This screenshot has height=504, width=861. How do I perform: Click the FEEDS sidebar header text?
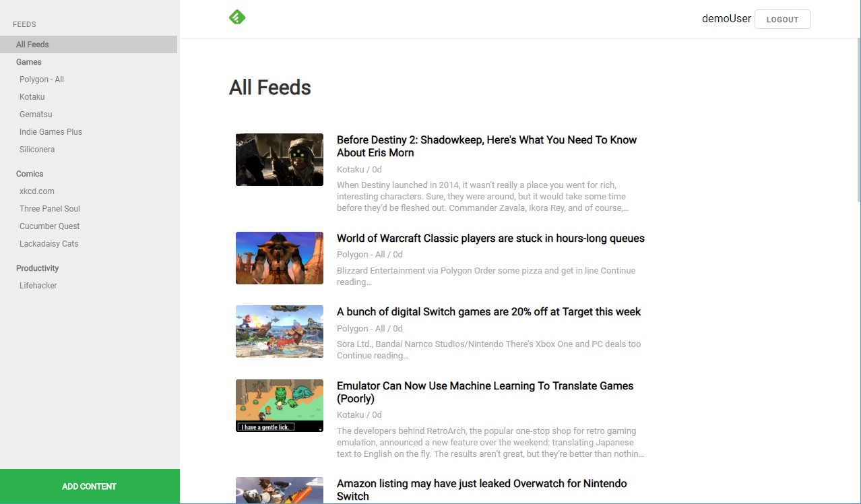[x=24, y=24]
